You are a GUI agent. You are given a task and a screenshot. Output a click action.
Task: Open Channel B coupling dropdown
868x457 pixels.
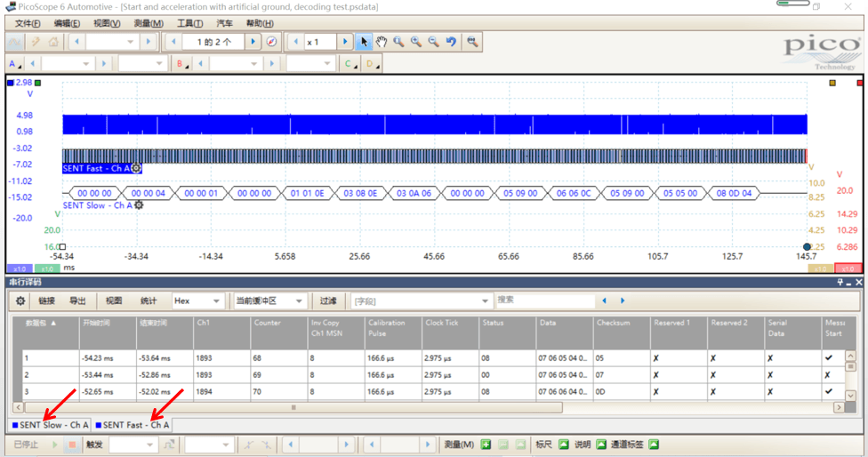[310, 64]
